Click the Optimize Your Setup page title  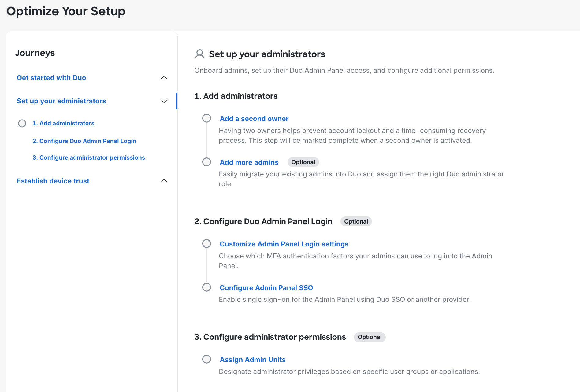point(66,11)
